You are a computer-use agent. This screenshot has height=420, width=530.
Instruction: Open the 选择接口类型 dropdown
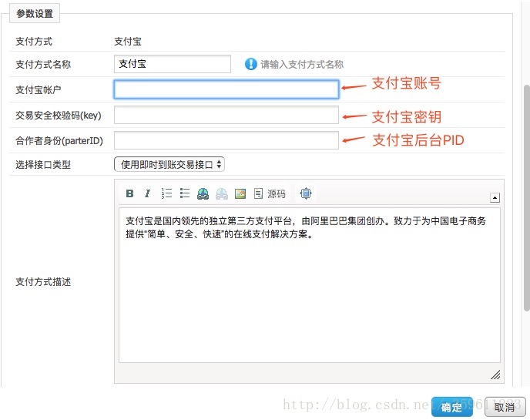click(169, 165)
